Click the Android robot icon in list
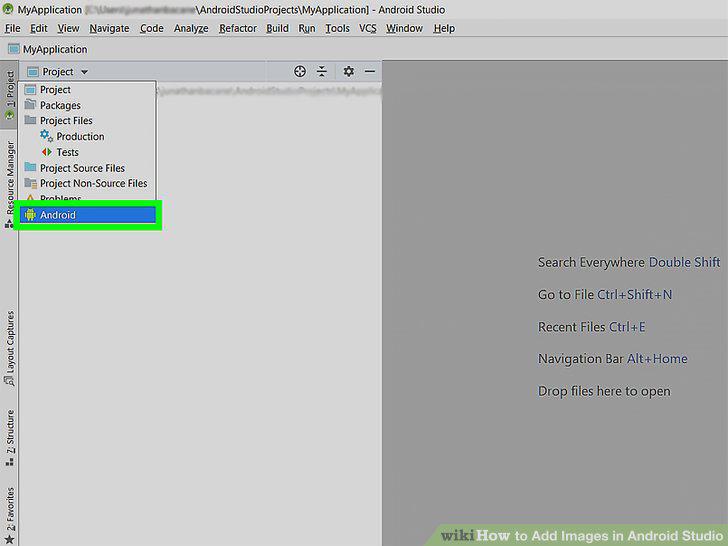 pos(30,214)
